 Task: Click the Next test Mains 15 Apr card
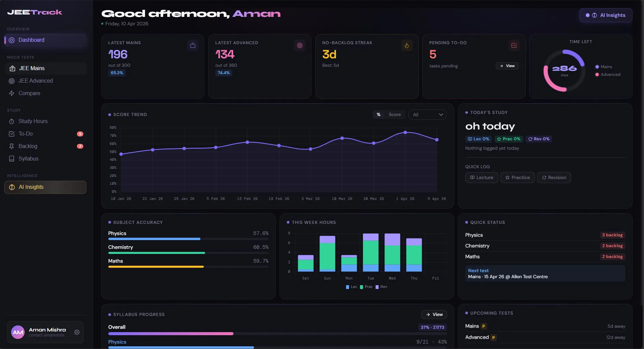pyautogui.click(x=545, y=273)
